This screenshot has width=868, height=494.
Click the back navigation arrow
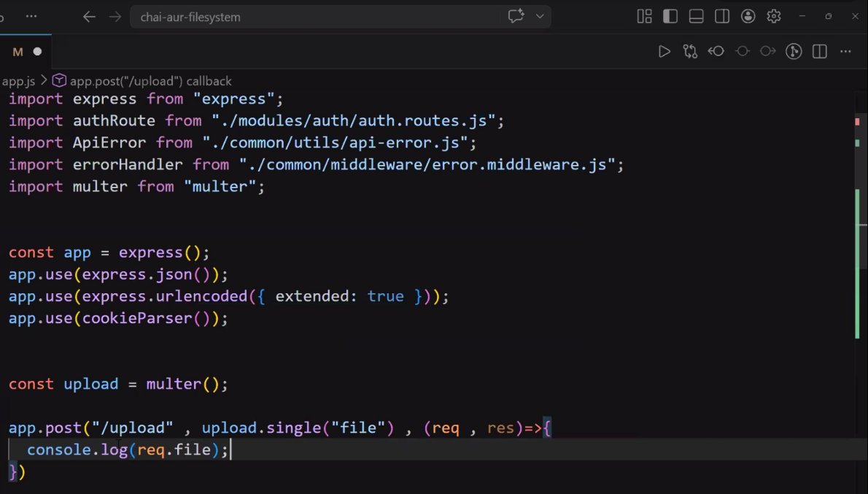pos(89,16)
